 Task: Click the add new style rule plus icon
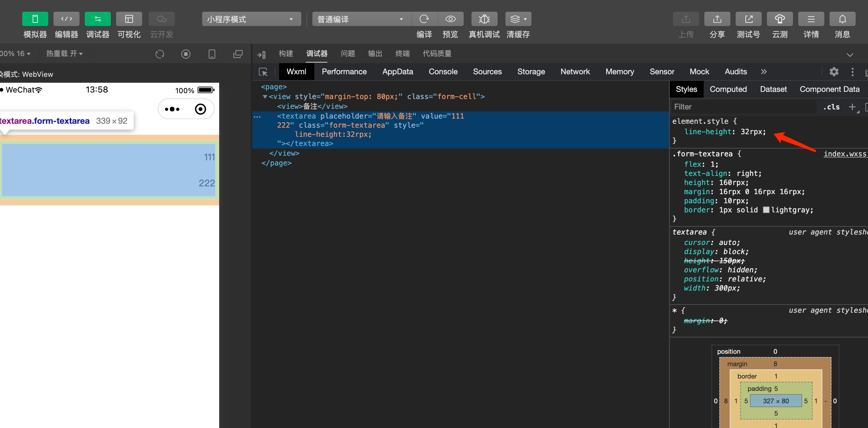click(x=852, y=107)
